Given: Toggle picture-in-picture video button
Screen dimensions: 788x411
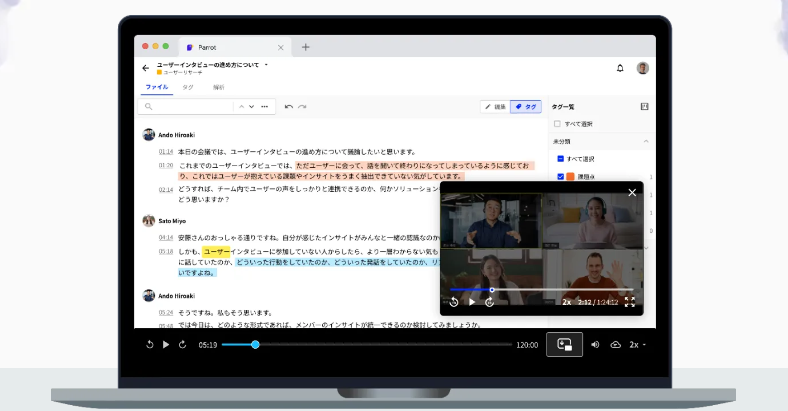Looking at the screenshot, I should [564, 345].
